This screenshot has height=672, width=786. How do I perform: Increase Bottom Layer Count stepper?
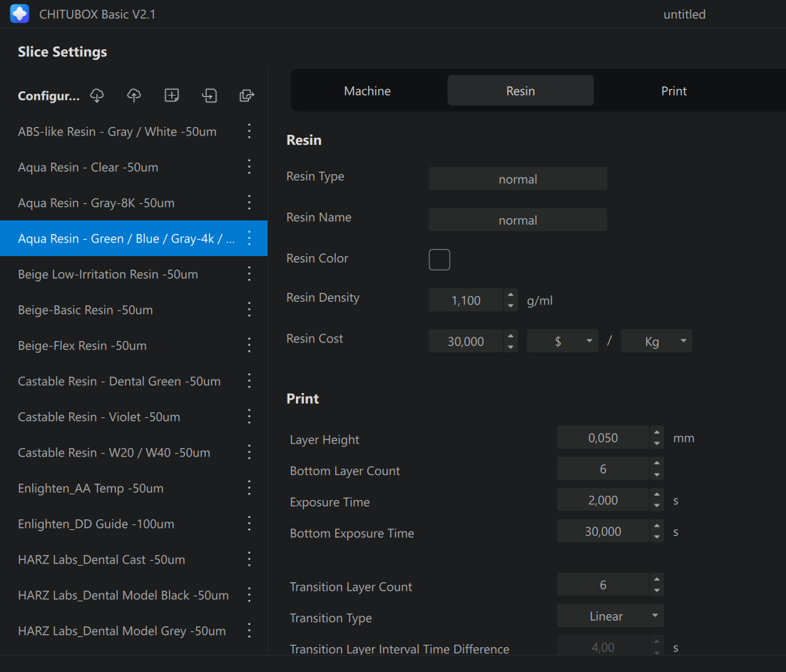point(657,464)
